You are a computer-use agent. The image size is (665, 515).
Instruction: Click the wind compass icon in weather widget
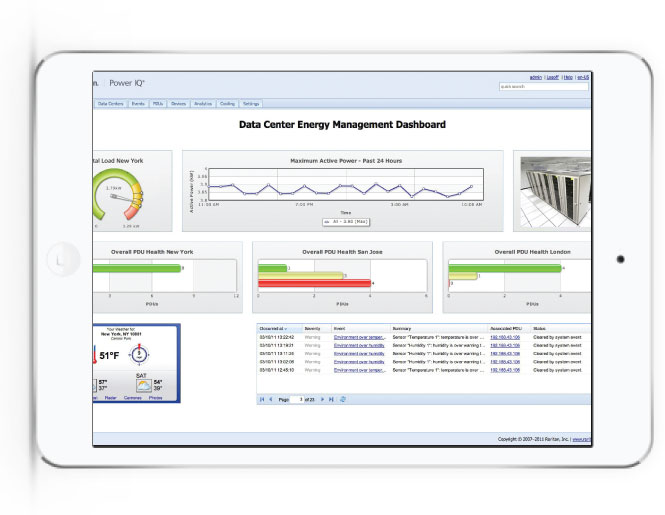click(141, 353)
